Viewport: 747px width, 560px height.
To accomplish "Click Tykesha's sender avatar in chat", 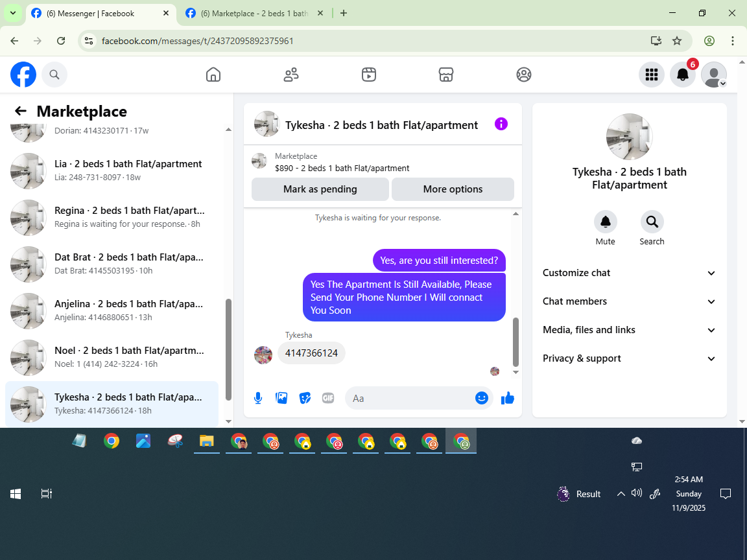I will pos(263,355).
